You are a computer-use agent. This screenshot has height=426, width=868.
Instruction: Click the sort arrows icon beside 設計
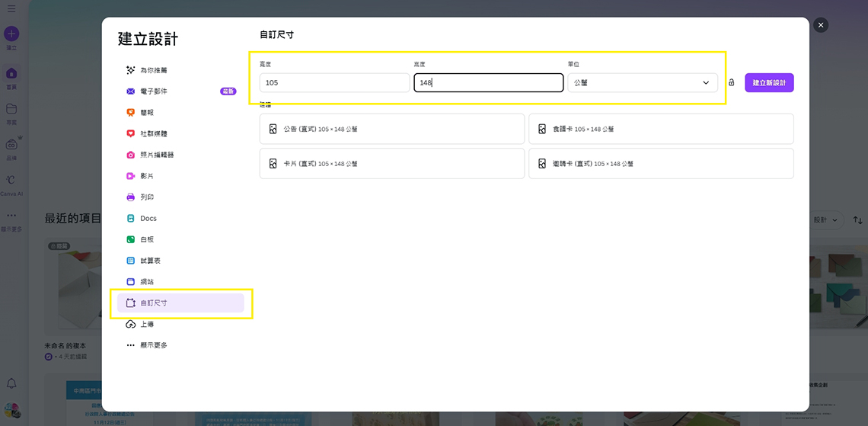[x=857, y=220]
